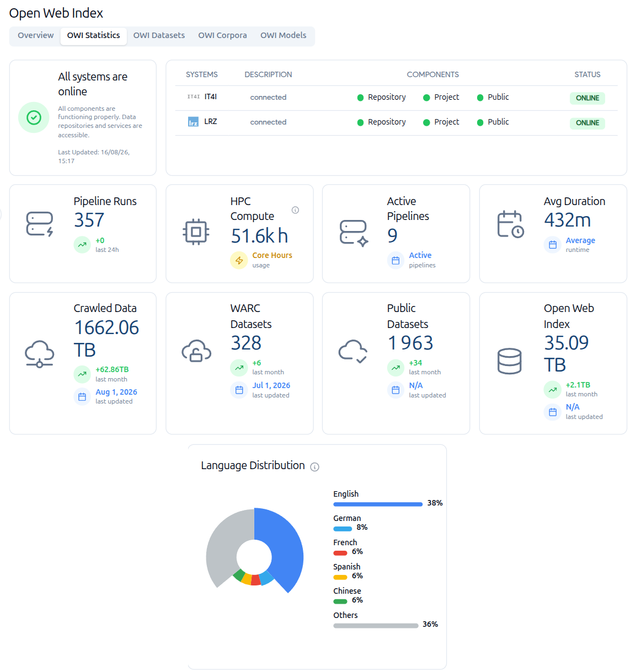
Task: Click the French red distribution bar
Action: 340,553
